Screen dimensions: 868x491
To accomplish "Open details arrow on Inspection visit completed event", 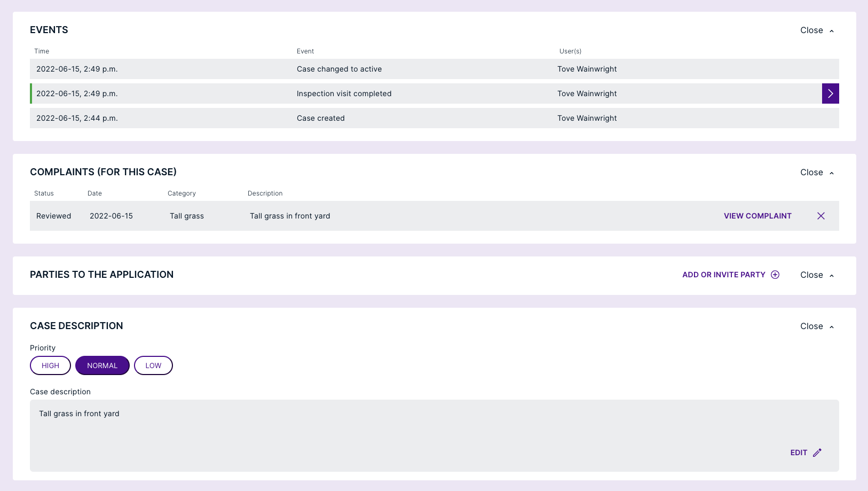I will [831, 93].
